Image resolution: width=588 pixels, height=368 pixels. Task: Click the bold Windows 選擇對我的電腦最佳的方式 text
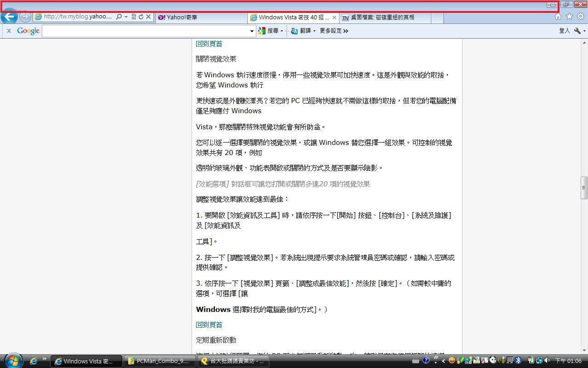(262, 309)
